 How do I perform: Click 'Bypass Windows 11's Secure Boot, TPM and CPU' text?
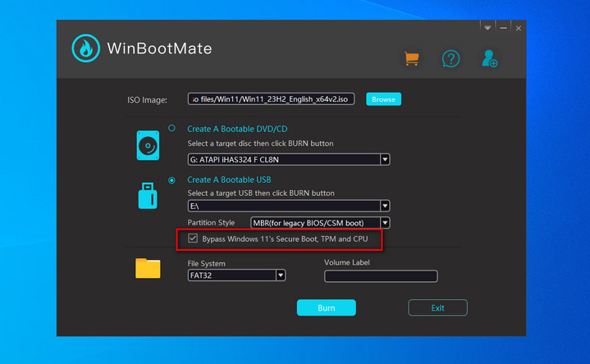[285, 239]
